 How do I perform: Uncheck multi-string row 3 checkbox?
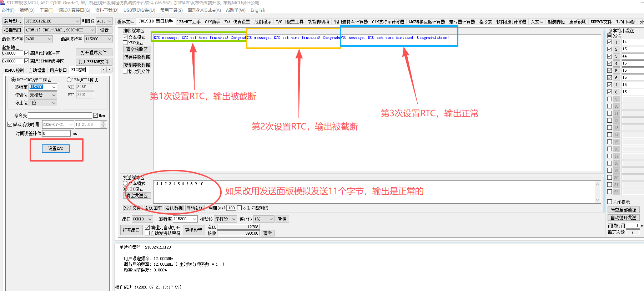coord(610,56)
